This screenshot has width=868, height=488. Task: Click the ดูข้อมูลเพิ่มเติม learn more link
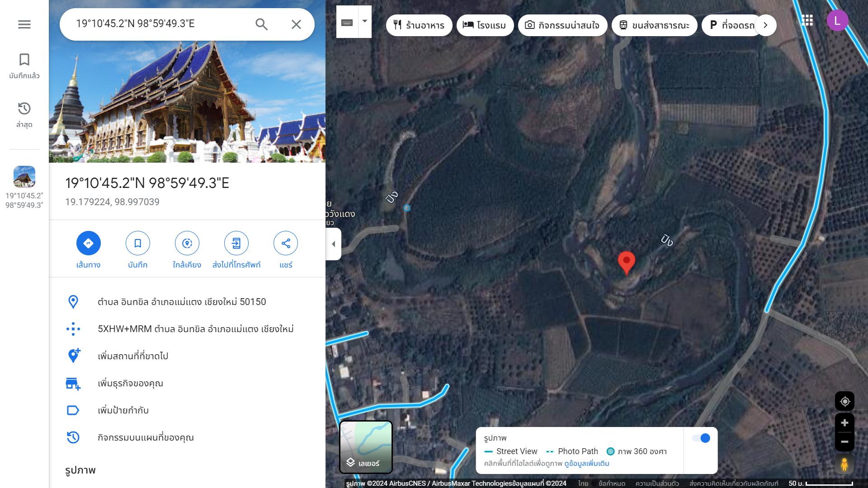(x=587, y=464)
